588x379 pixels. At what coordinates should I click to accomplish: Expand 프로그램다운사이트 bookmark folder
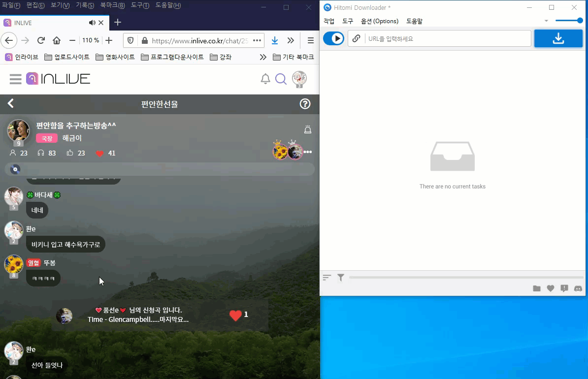[x=172, y=57]
